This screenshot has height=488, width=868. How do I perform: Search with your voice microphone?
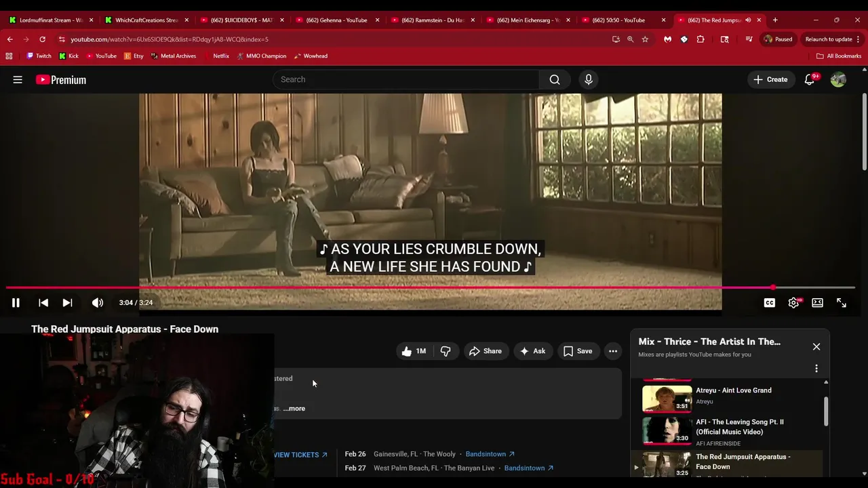click(589, 79)
